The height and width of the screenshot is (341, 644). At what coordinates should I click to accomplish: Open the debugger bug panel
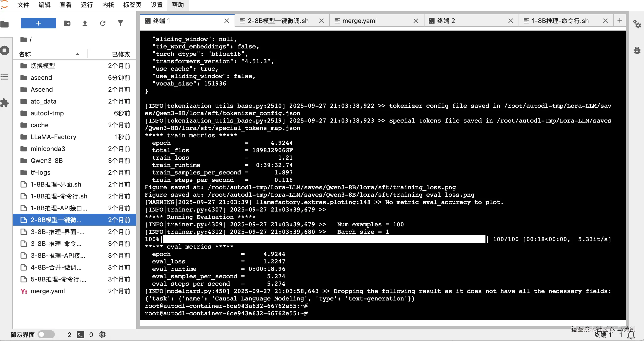pos(637,50)
